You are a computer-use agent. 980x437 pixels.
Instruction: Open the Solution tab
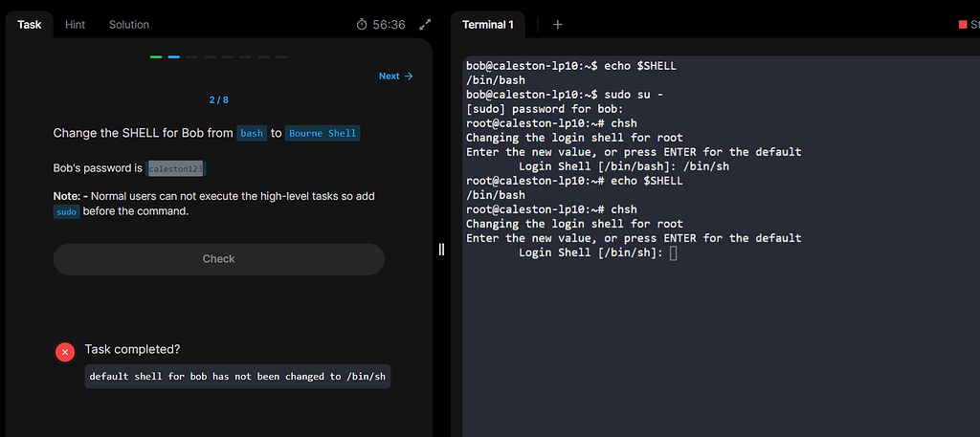(x=129, y=24)
